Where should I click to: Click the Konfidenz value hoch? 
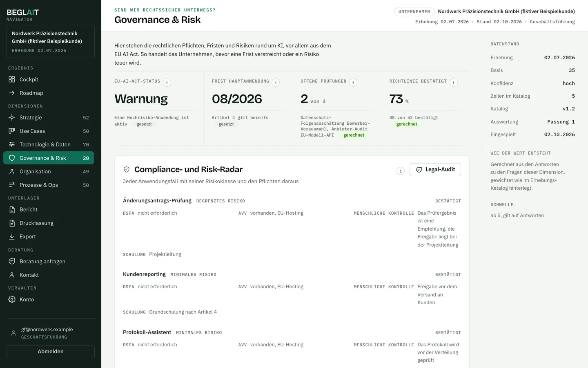[x=568, y=83]
